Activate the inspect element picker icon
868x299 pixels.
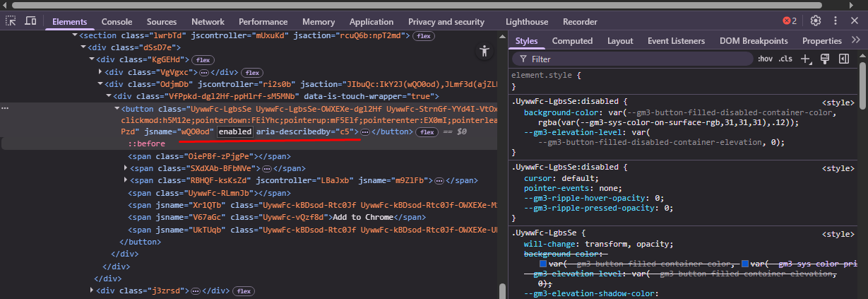point(11,21)
